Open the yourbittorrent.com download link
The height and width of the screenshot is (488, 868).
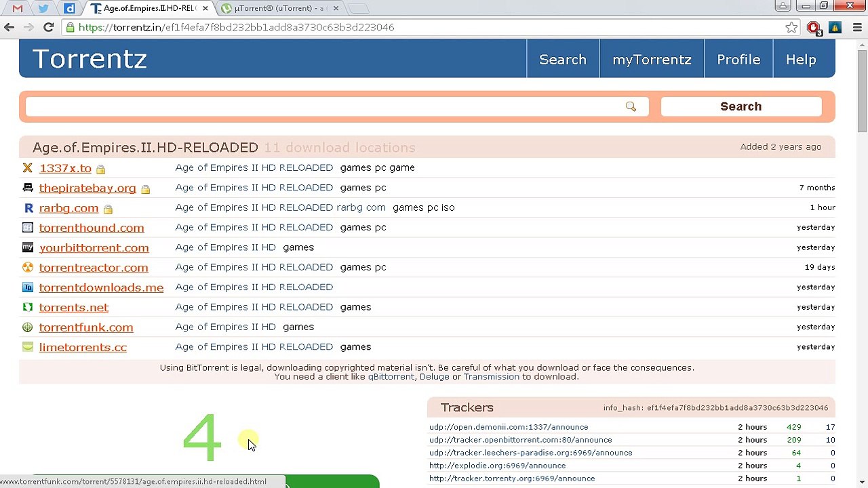point(94,247)
